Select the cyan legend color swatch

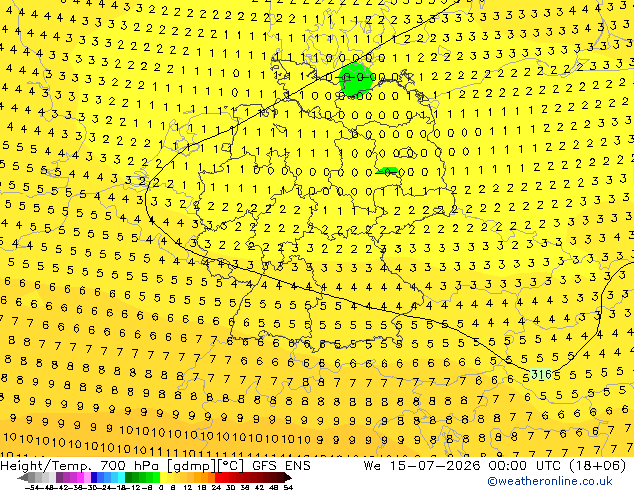[x=121, y=477]
